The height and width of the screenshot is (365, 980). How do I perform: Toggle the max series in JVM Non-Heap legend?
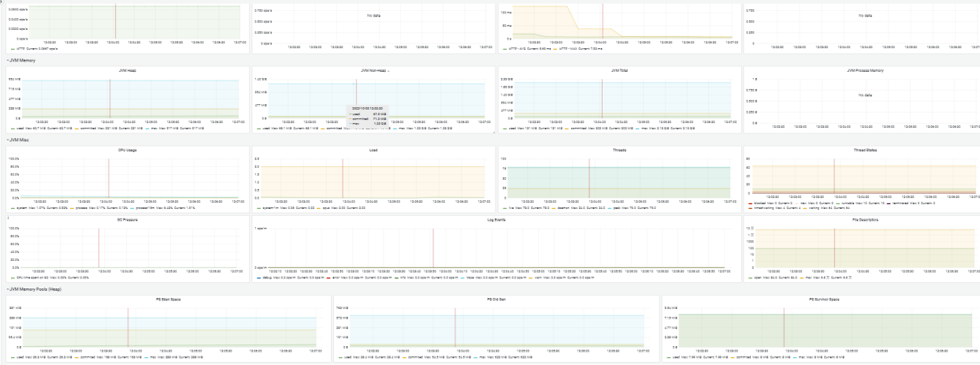coord(402,128)
